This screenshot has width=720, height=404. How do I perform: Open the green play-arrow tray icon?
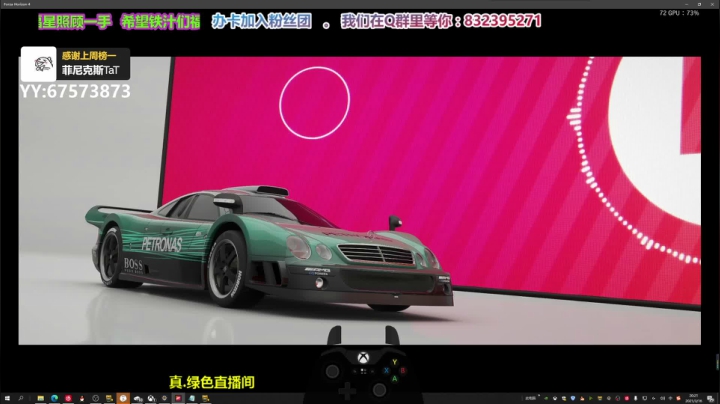point(591,398)
